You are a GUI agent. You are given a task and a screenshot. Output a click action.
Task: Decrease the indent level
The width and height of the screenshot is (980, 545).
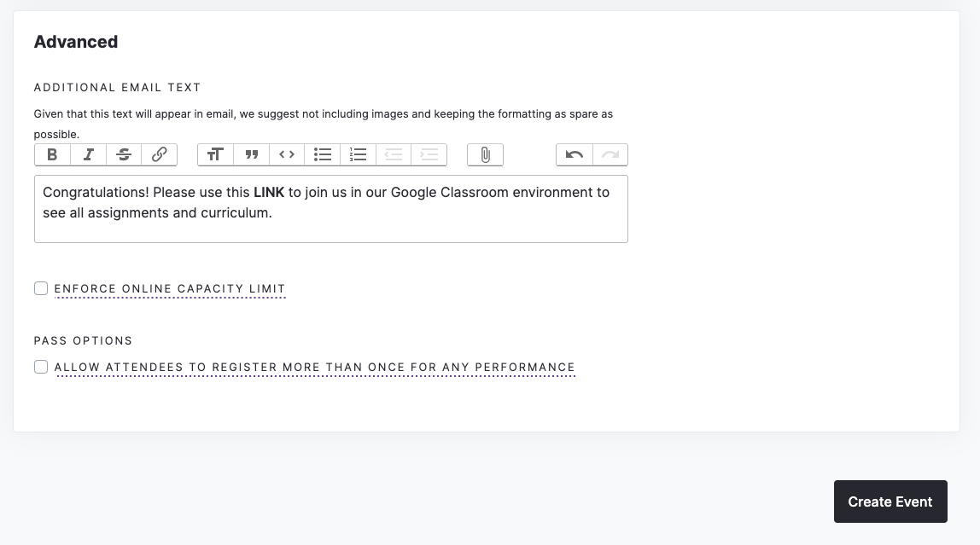(x=394, y=155)
